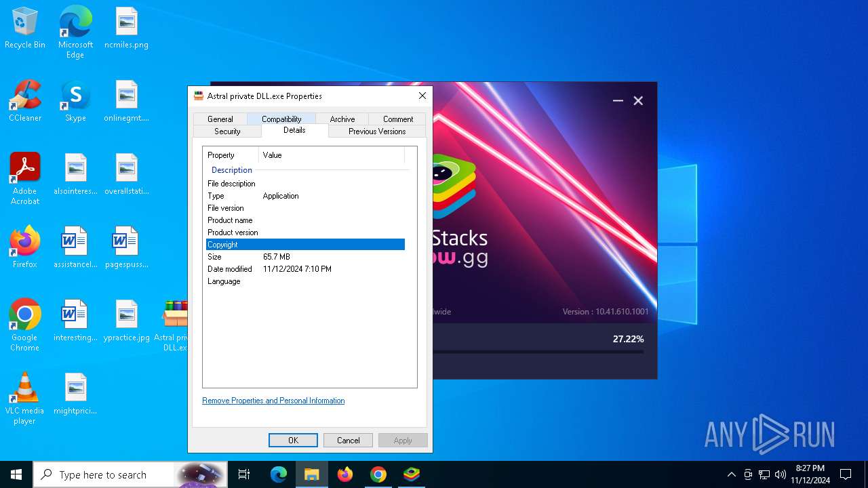Select the Product name row

305,220
